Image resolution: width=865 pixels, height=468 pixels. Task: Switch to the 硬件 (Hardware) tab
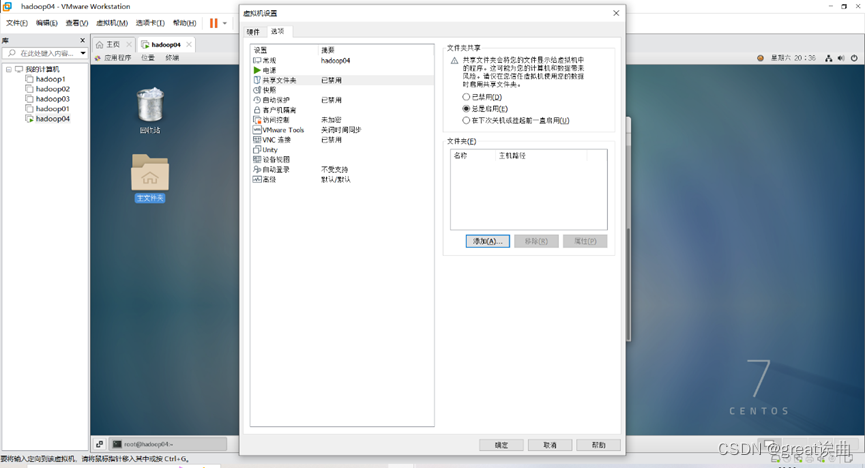coord(253,32)
